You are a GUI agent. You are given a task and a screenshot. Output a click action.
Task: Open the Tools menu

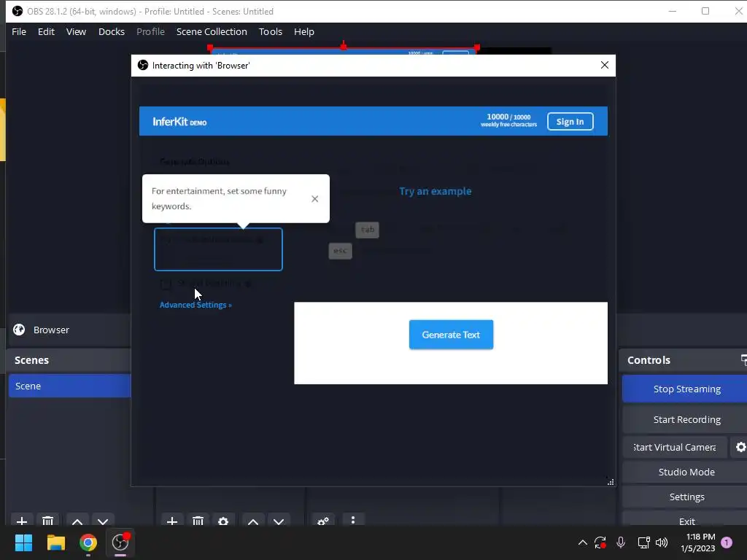271,31
